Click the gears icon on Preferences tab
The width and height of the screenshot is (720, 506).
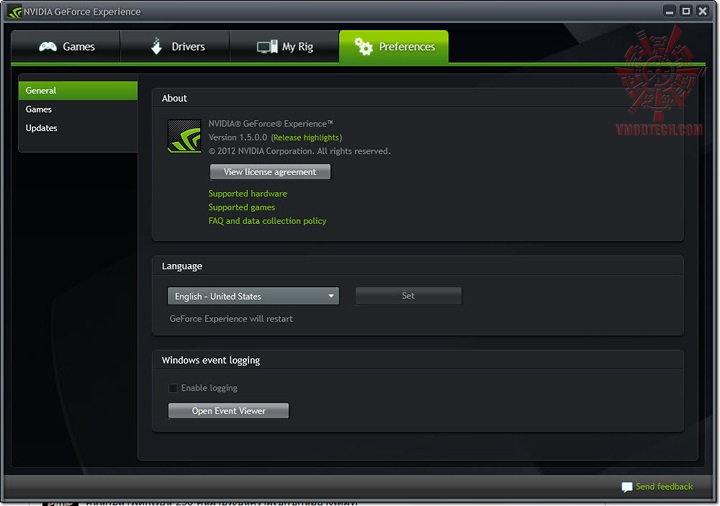[363, 46]
